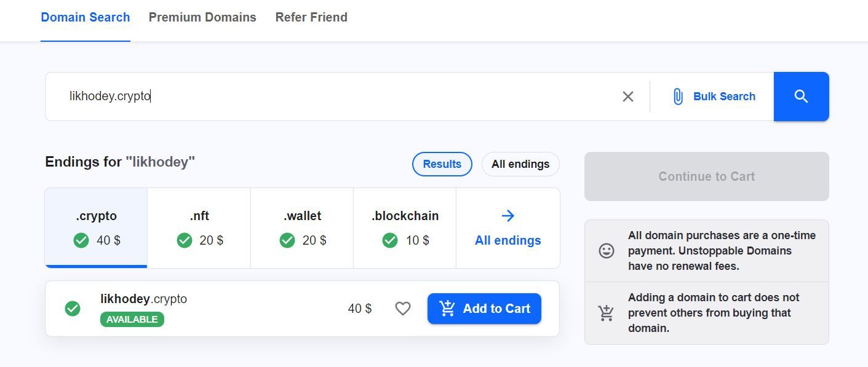Open the Premium Domains tab
The height and width of the screenshot is (367, 868).
click(202, 17)
